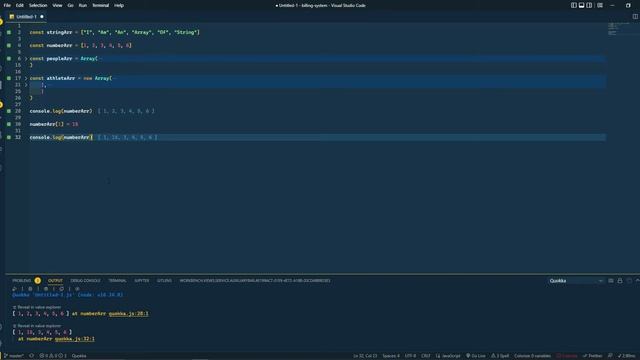Switch to the Jupyter panel tab
The height and width of the screenshot is (360, 640).
point(142,281)
